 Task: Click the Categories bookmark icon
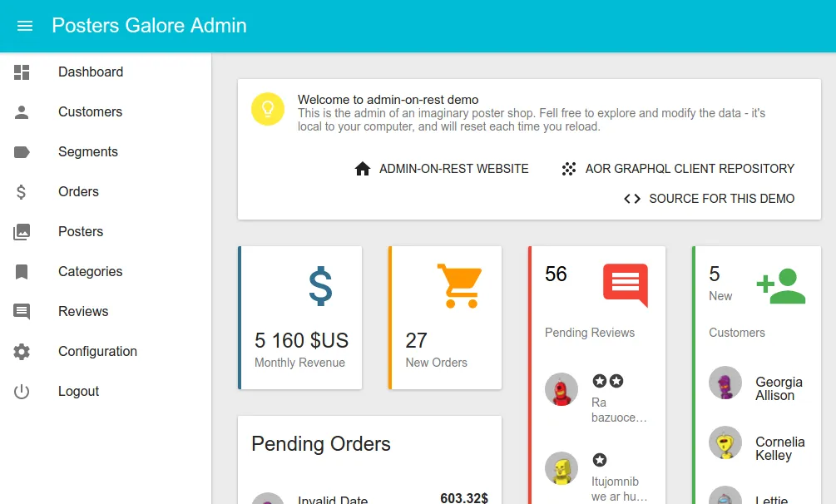coord(22,272)
